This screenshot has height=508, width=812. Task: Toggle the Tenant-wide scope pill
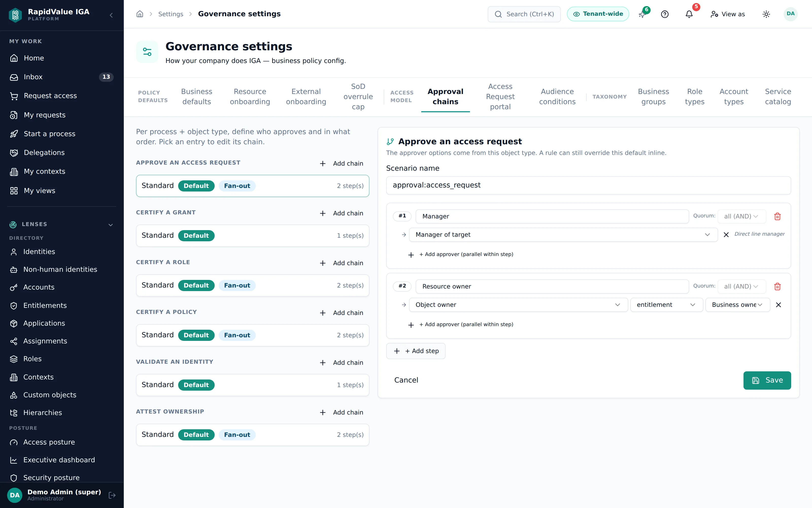click(x=598, y=14)
